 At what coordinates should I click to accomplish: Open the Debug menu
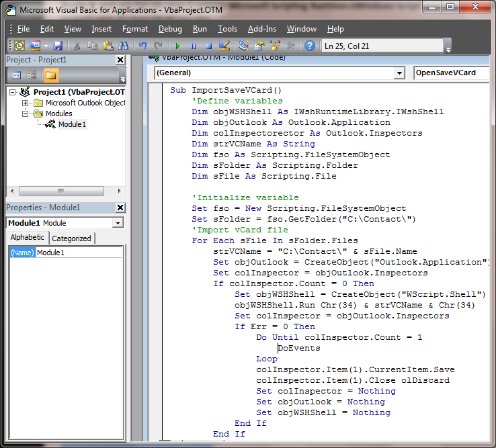click(x=170, y=29)
